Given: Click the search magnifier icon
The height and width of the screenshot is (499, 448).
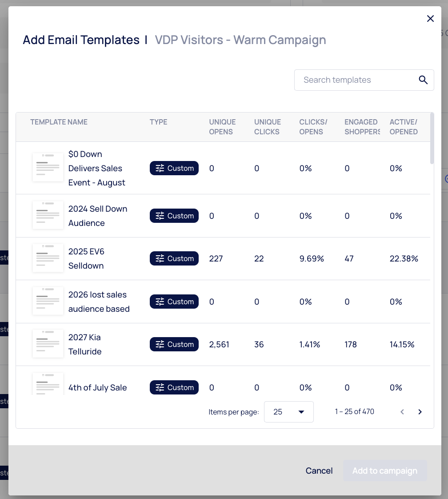Looking at the screenshot, I should coord(423,80).
